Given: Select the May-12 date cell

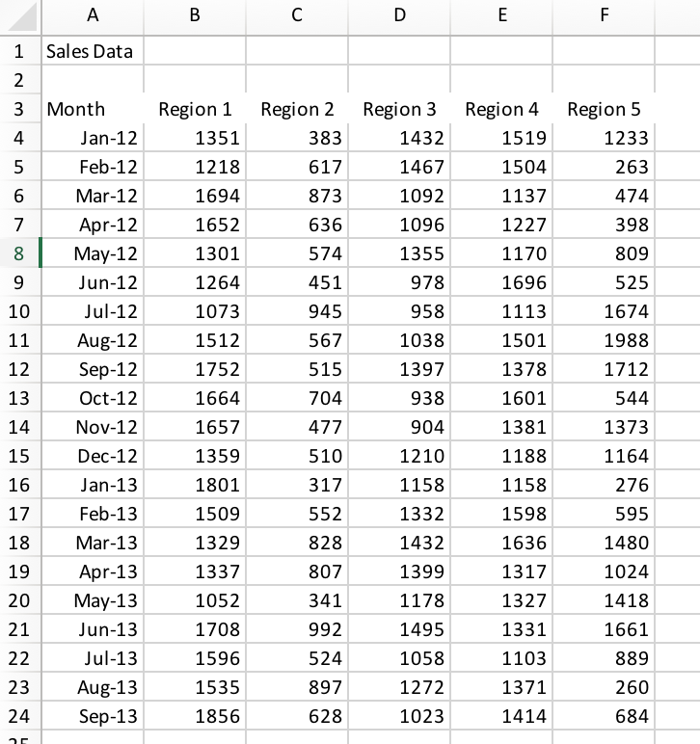Looking at the screenshot, I should [x=93, y=253].
